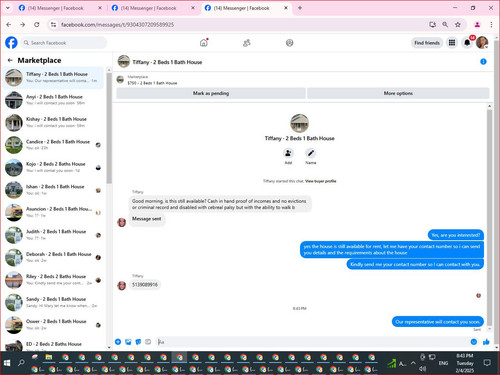Image resolution: width=500 pixels, height=375 pixels.
Task: Open the Facebook menu grid icon
Action: coord(452,43)
